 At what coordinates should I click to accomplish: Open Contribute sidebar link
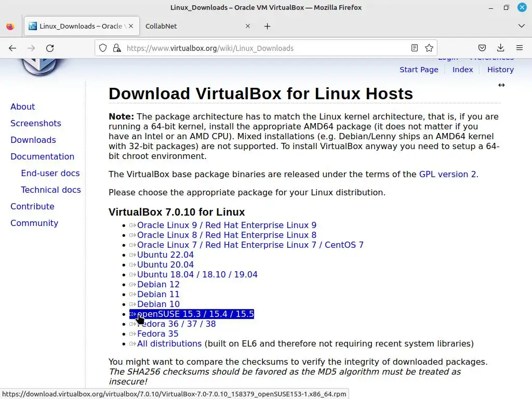[x=33, y=206]
